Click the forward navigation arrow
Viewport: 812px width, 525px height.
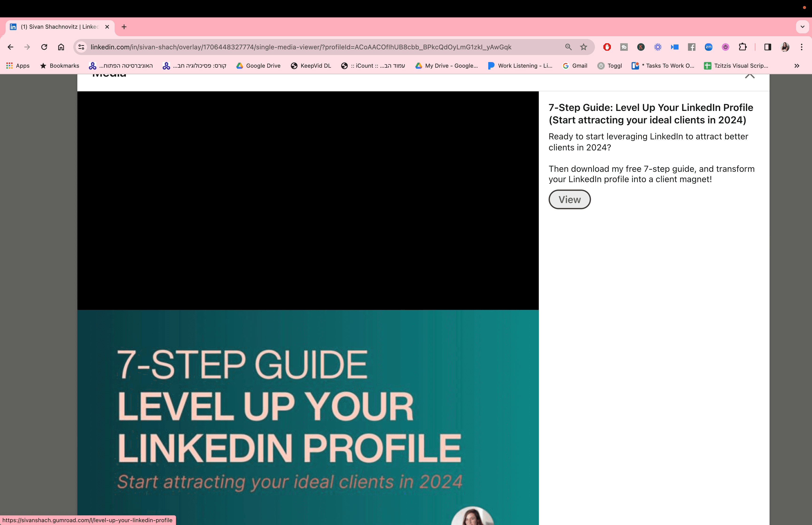[x=27, y=47]
